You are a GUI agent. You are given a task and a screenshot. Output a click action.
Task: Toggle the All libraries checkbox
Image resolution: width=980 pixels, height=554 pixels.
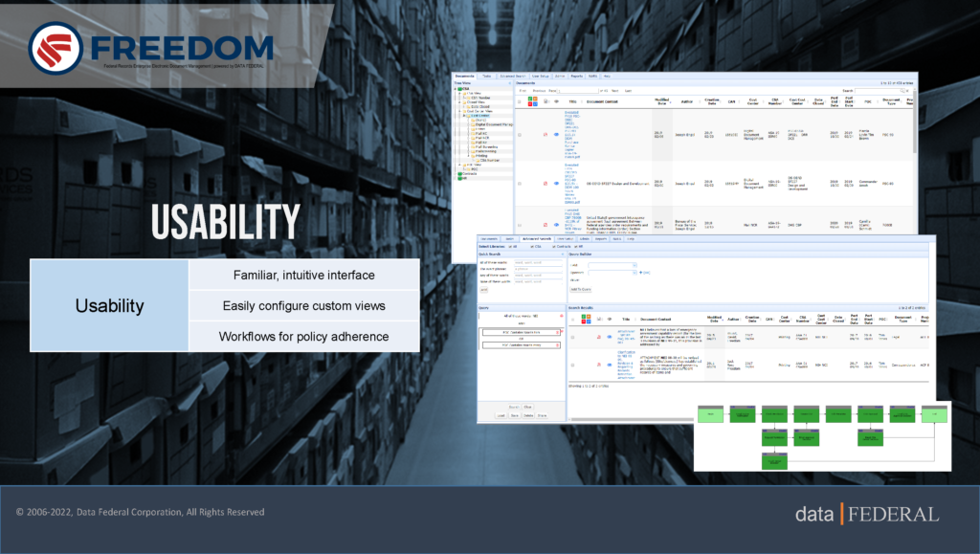click(x=510, y=247)
